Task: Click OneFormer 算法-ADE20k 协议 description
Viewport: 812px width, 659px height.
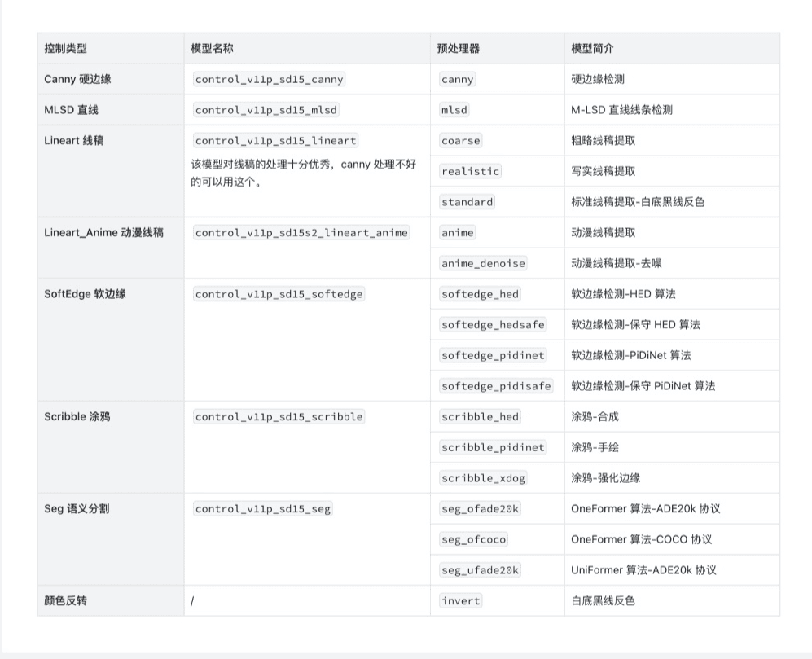Action: pos(646,509)
